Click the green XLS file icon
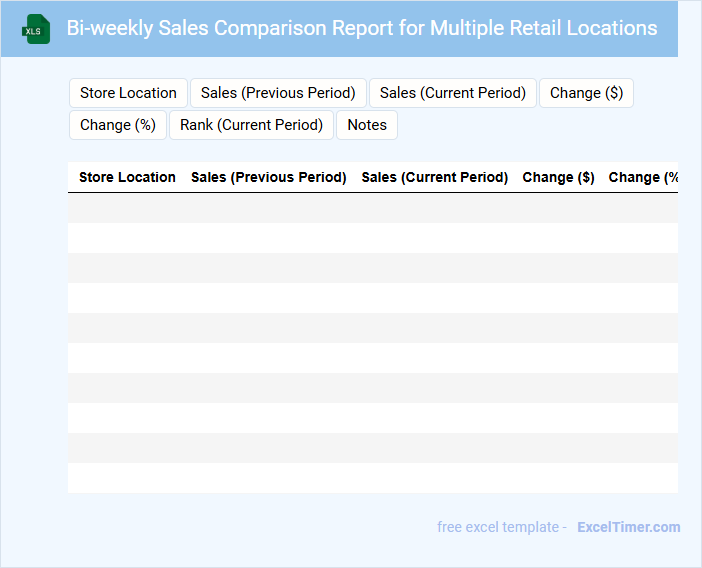 36,29
